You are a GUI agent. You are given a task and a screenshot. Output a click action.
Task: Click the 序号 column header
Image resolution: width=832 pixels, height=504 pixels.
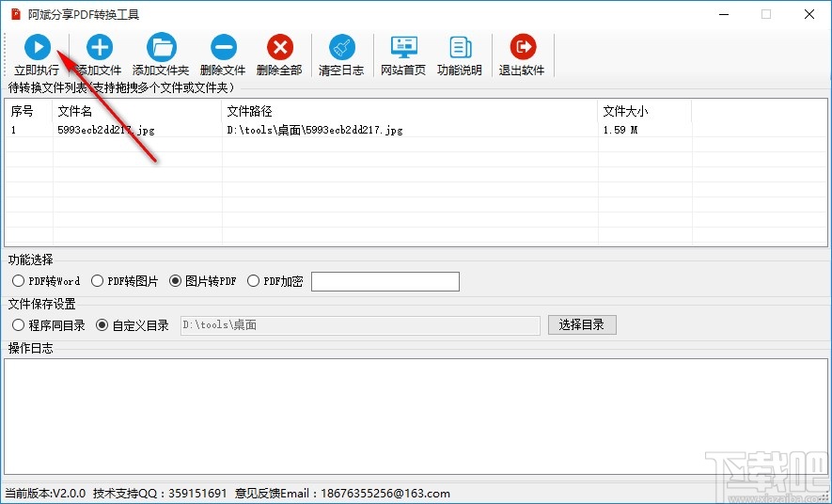pos(28,111)
